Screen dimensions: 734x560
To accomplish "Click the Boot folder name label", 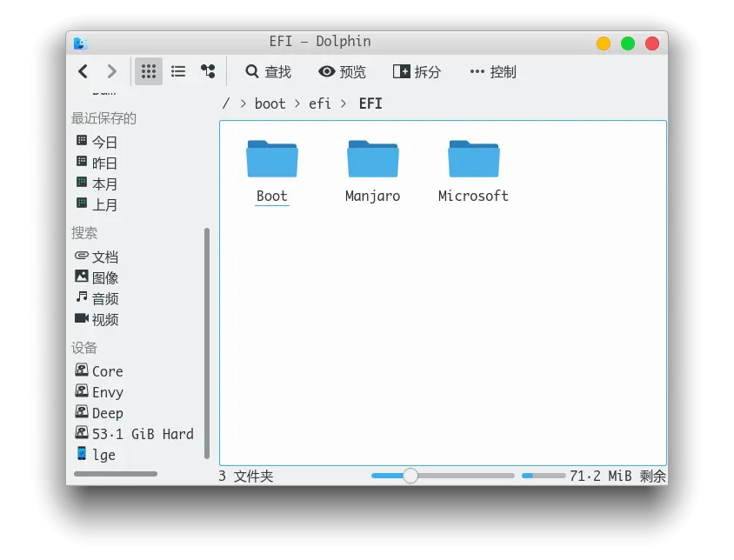I will click(272, 196).
